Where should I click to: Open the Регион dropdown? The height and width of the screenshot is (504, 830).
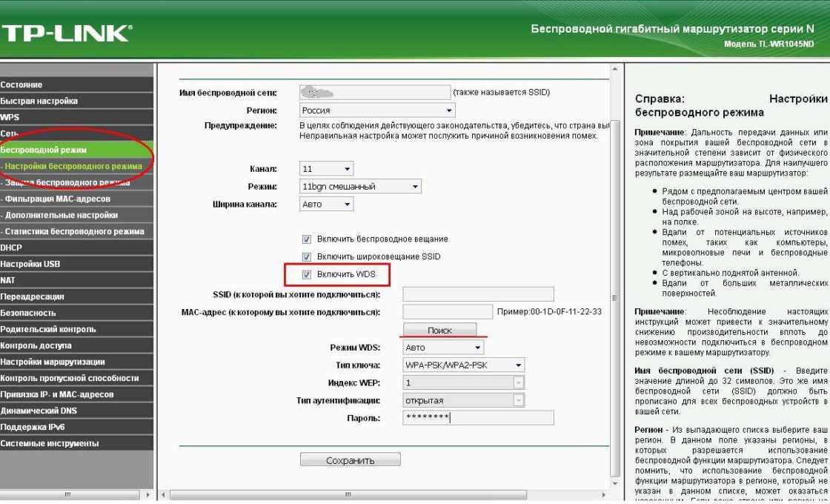[377, 110]
